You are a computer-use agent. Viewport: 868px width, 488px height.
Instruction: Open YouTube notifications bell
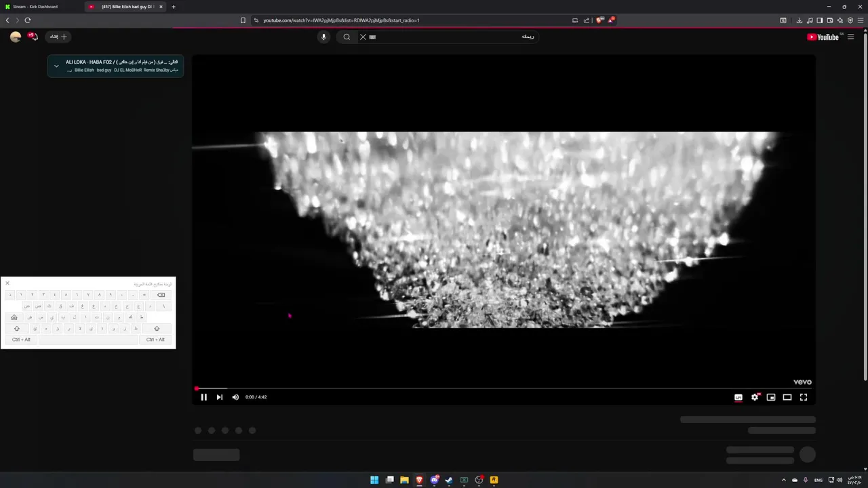point(33,37)
